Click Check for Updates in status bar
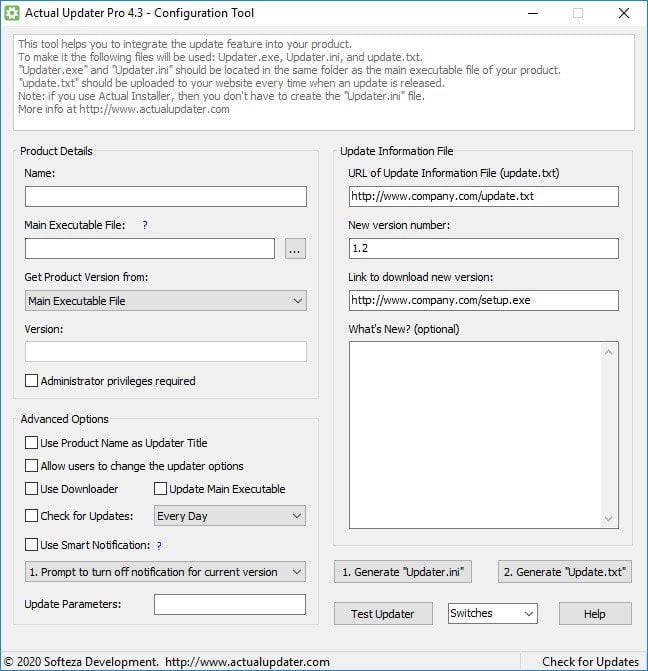This screenshot has height=671, width=648. (590, 661)
